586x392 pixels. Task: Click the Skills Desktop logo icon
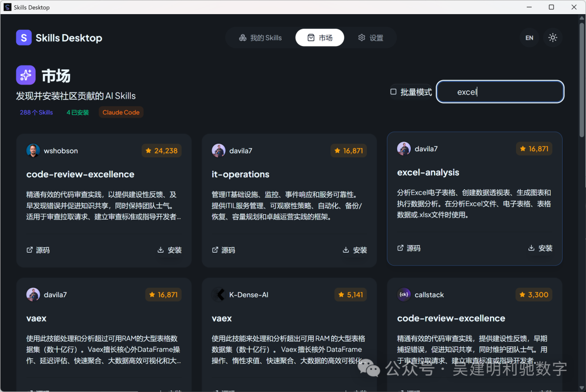[x=23, y=37]
